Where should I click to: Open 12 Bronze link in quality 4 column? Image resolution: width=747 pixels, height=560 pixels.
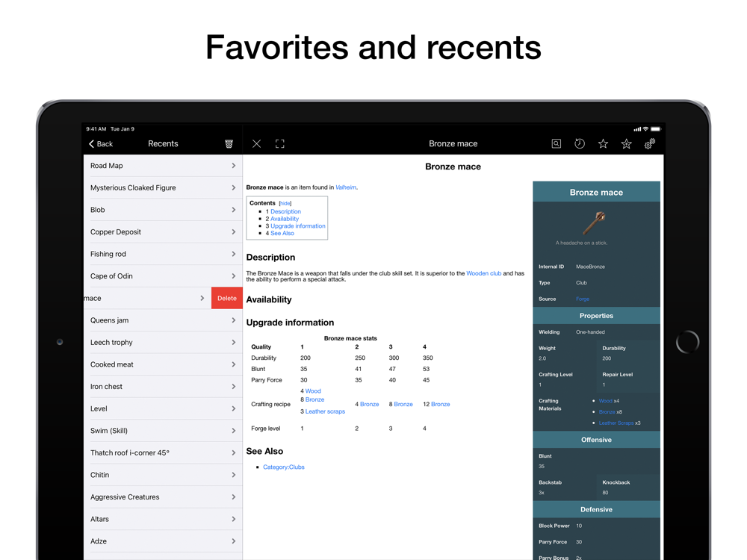tap(440, 404)
